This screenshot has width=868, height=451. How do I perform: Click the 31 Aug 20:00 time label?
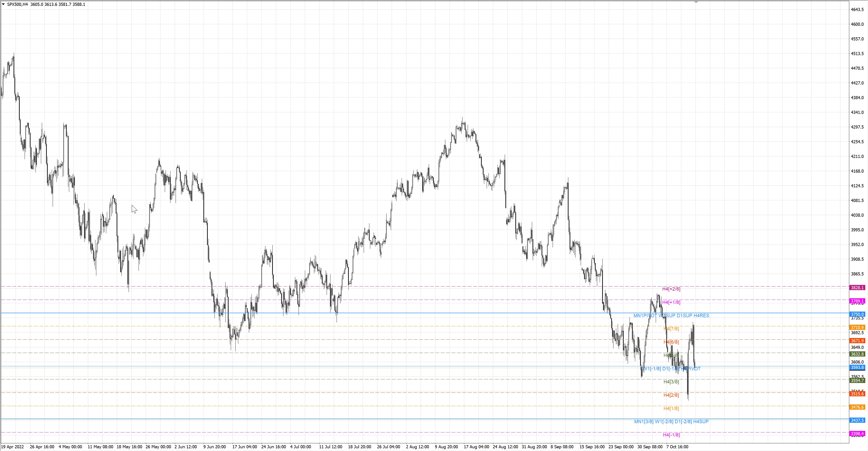click(534, 447)
